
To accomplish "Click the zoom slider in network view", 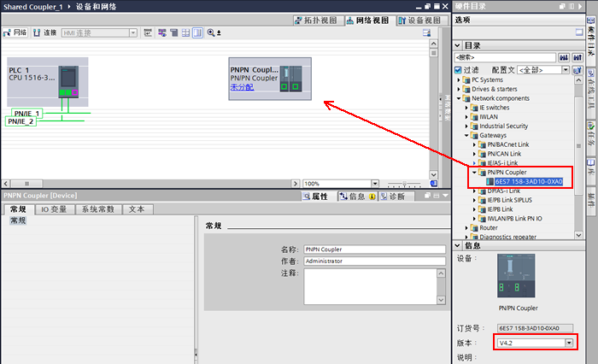I will coord(404,184).
